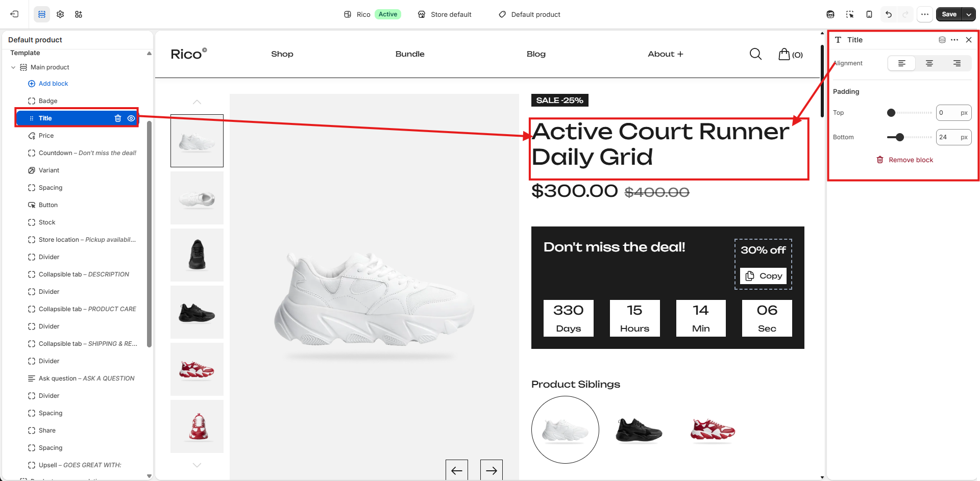Click the Title block drag handle icon
Screen dimensions: 980x481
coord(32,118)
